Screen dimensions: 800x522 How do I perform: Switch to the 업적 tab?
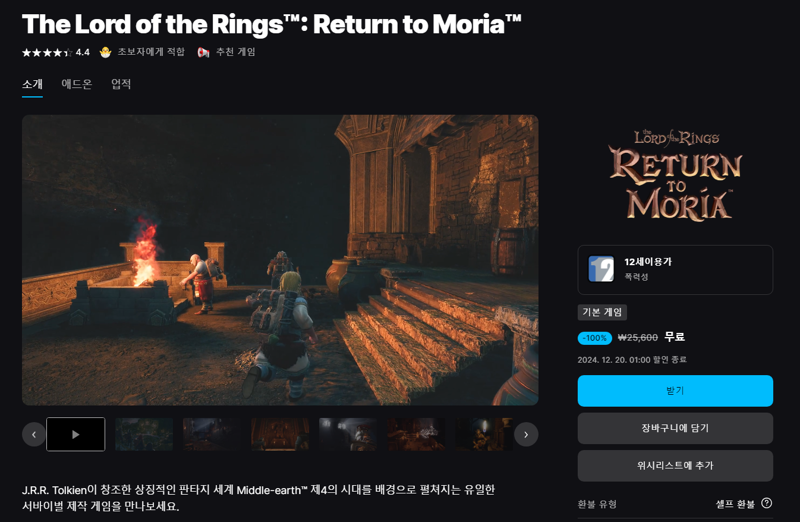[x=121, y=84]
